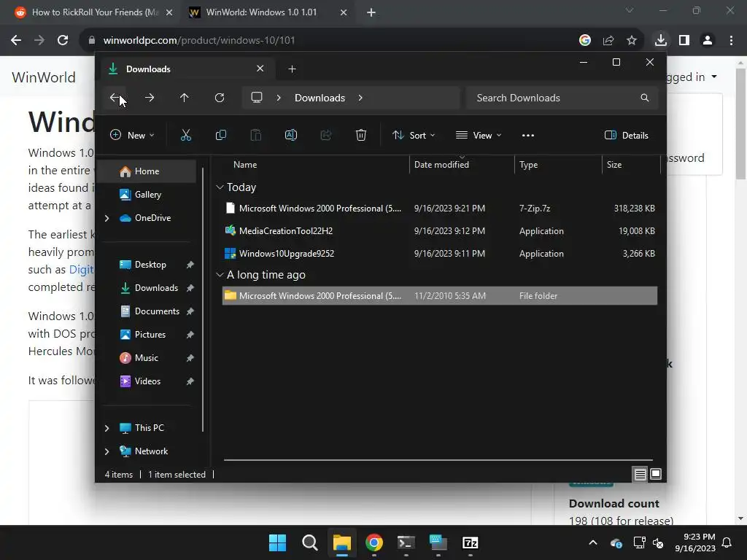This screenshot has width=747, height=560.
Task: Toggle the Details pane
Action: click(626, 135)
